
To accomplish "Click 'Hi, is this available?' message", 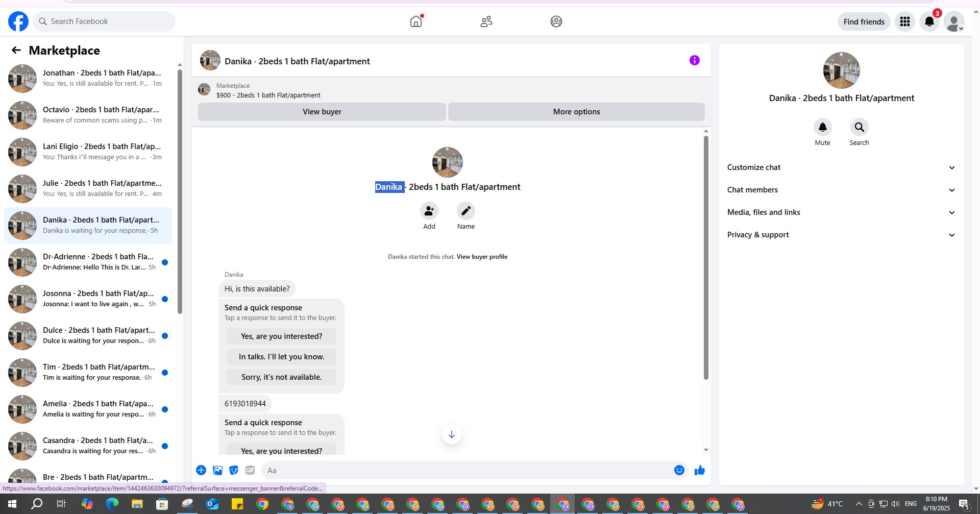I will (257, 289).
